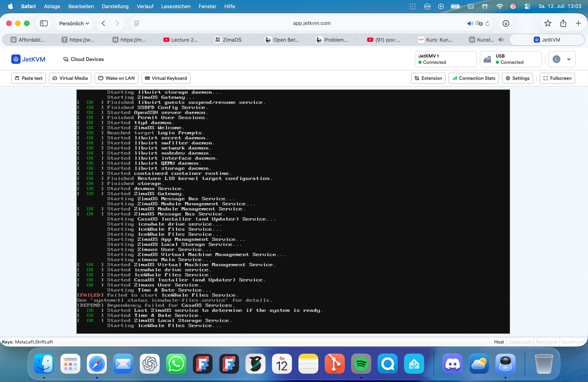Click Num Lock indicator in status bar
Screen dimensions: 588x382
click(x=546, y=342)
